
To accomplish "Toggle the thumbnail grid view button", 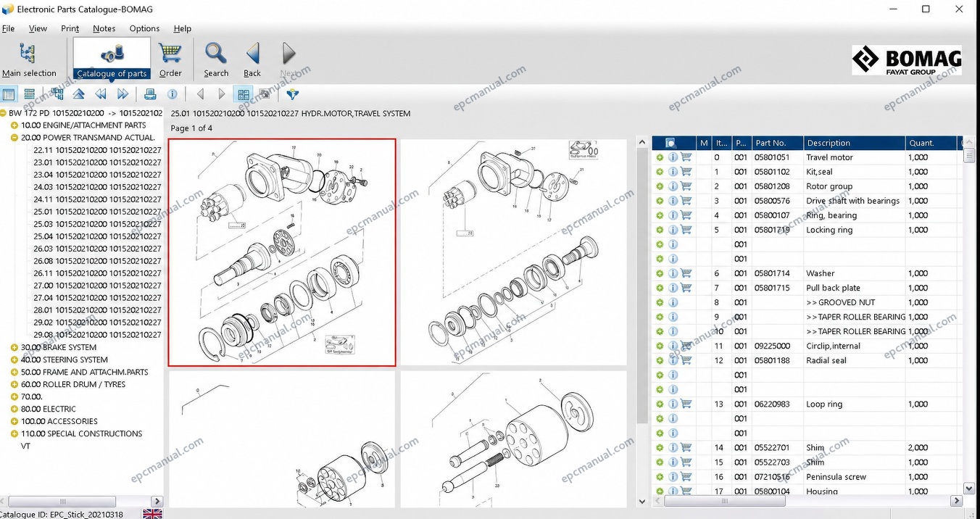I will pos(244,94).
